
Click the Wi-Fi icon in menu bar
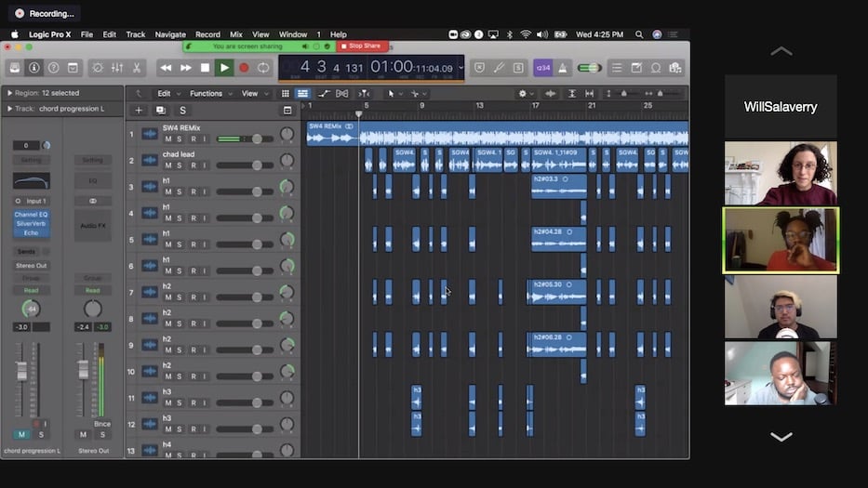(x=526, y=34)
